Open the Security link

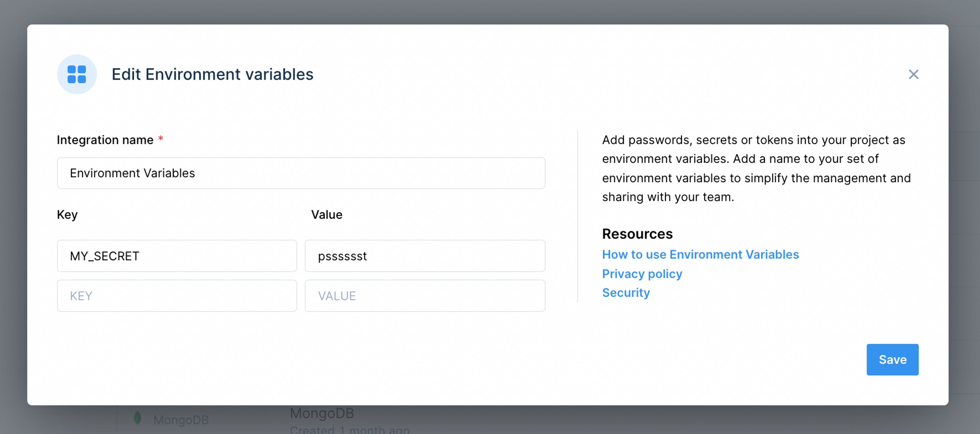[x=626, y=292]
